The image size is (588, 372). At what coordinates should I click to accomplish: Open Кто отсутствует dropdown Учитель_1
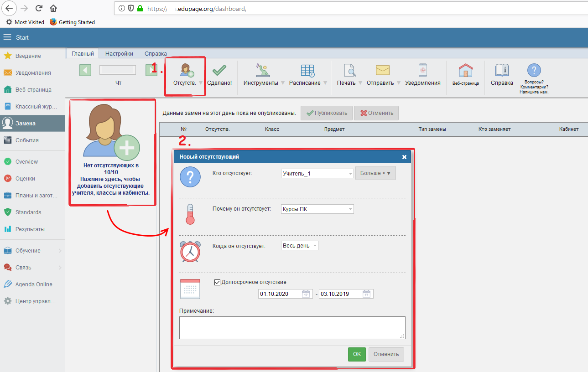317,173
